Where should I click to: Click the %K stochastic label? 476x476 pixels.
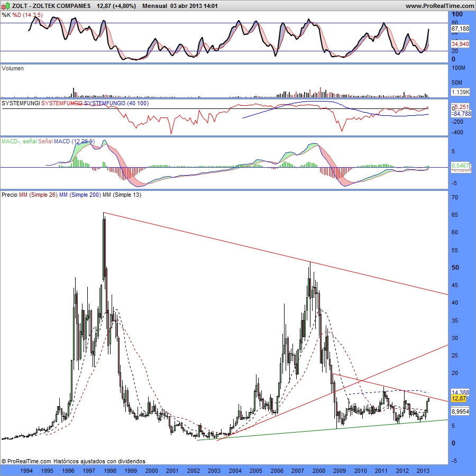[6, 15]
